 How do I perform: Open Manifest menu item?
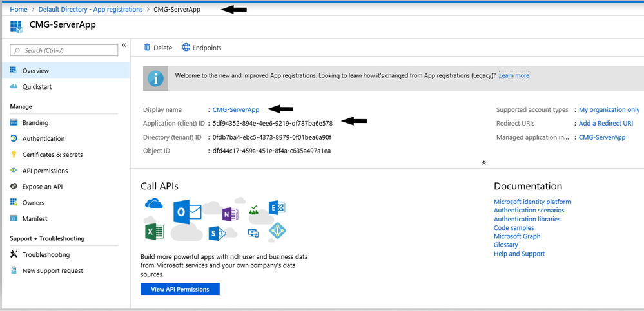[66, 218]
